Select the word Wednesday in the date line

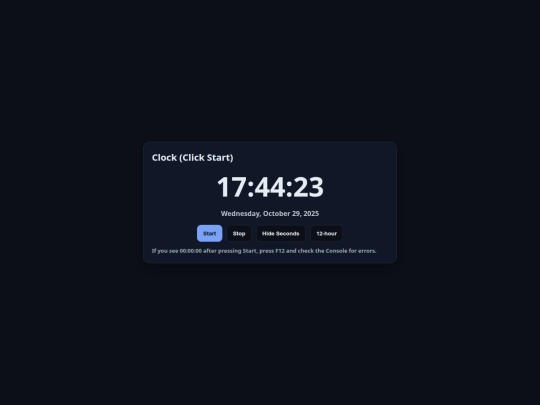(x=240, y=214)
